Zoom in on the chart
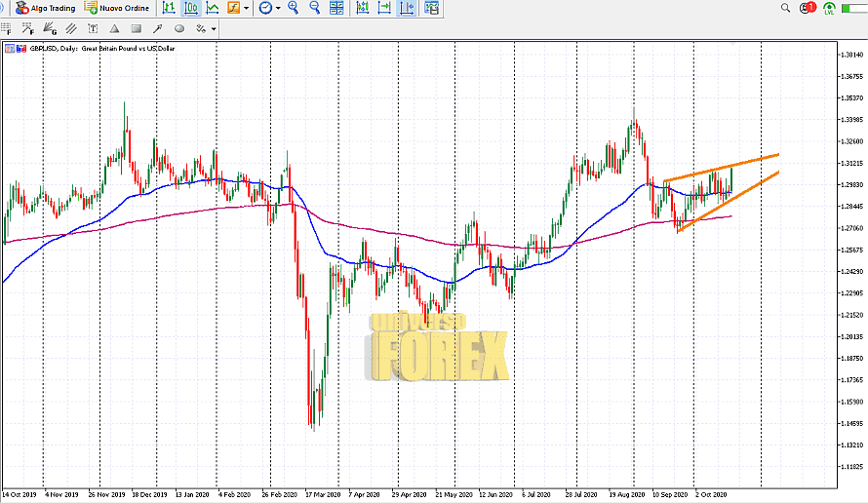The width and height of the screenshot is (868, 503). pyautogui.click(x=295, y=8)
